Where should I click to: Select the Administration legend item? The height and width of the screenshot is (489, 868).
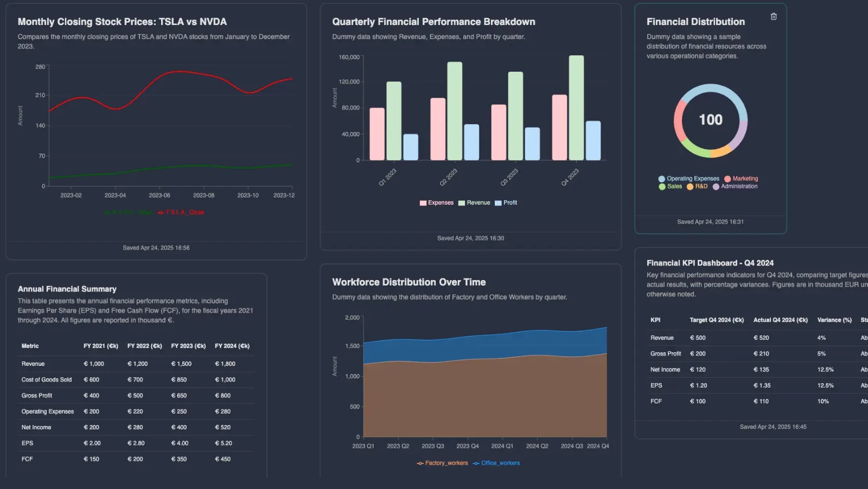click(735, 186)
